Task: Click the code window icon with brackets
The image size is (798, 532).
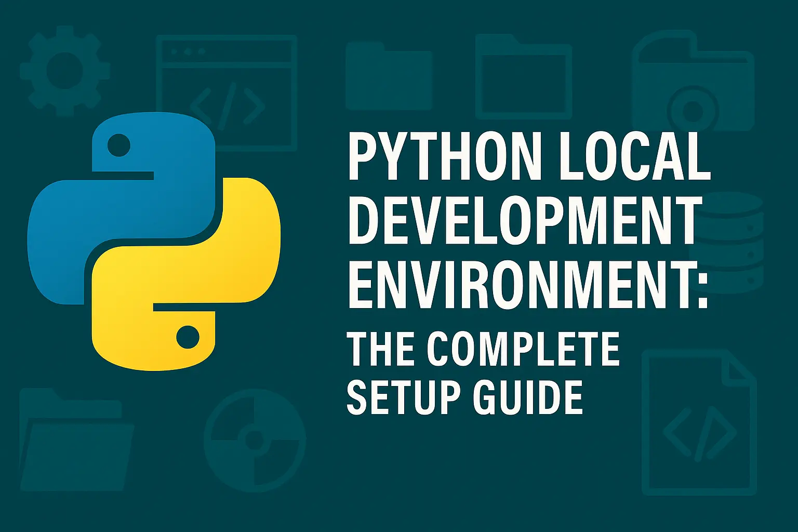Action: point(227,92)
